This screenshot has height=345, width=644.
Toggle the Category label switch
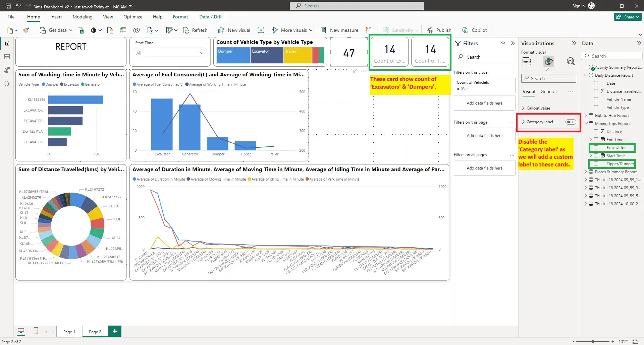coord(571,122)
